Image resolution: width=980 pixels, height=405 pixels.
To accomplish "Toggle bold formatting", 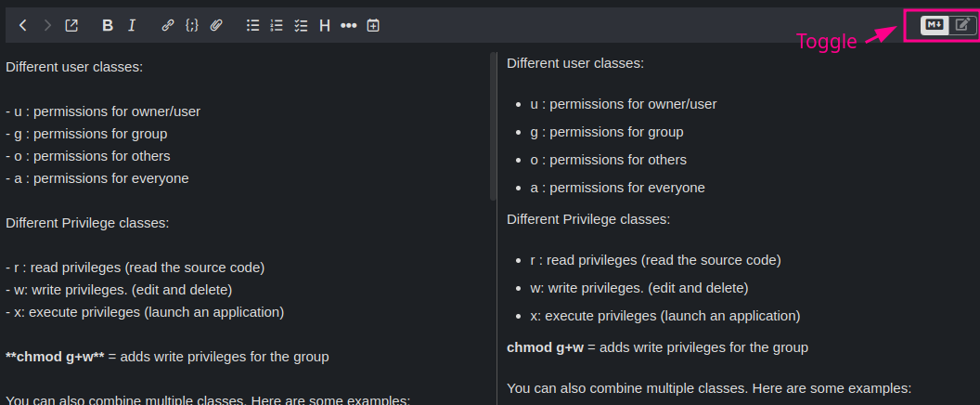I will click(108, 26).
